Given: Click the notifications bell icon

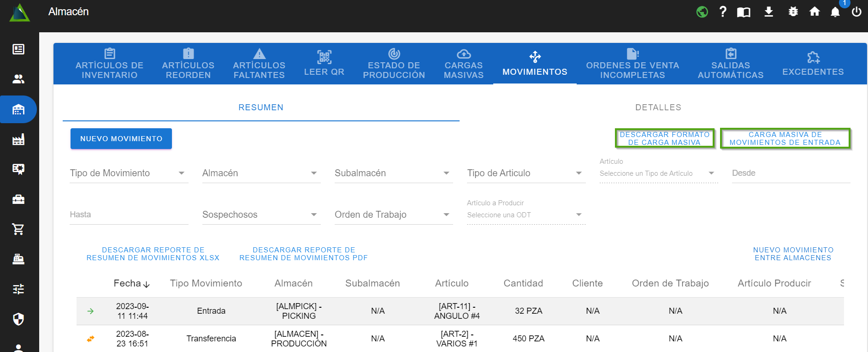Looking at the screenshot, I should (835, 12).
